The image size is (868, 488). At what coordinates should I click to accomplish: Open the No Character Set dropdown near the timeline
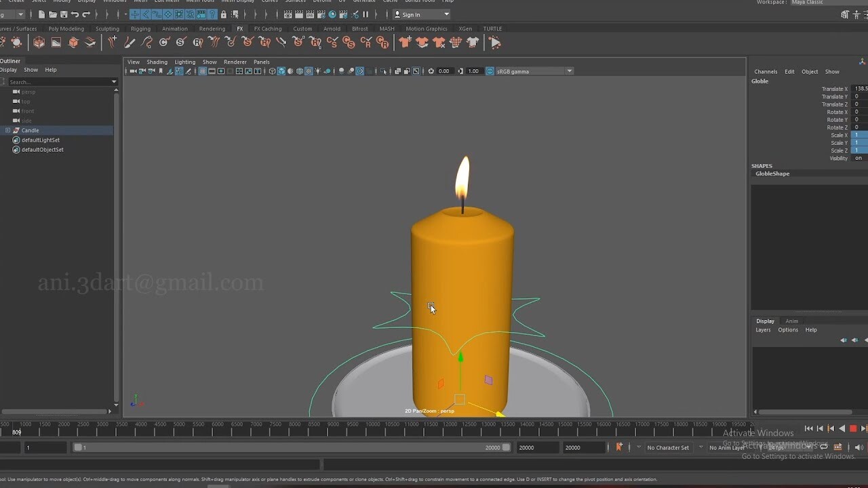(668, 448)
